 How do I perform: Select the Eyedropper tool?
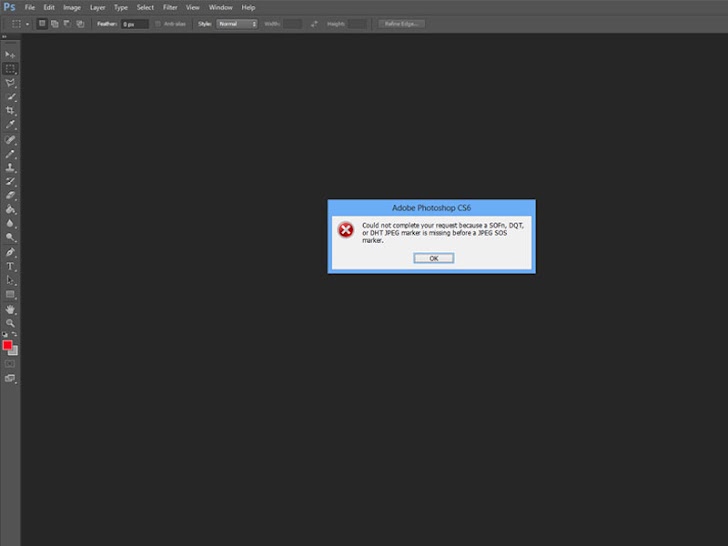(x=10, y=124)
